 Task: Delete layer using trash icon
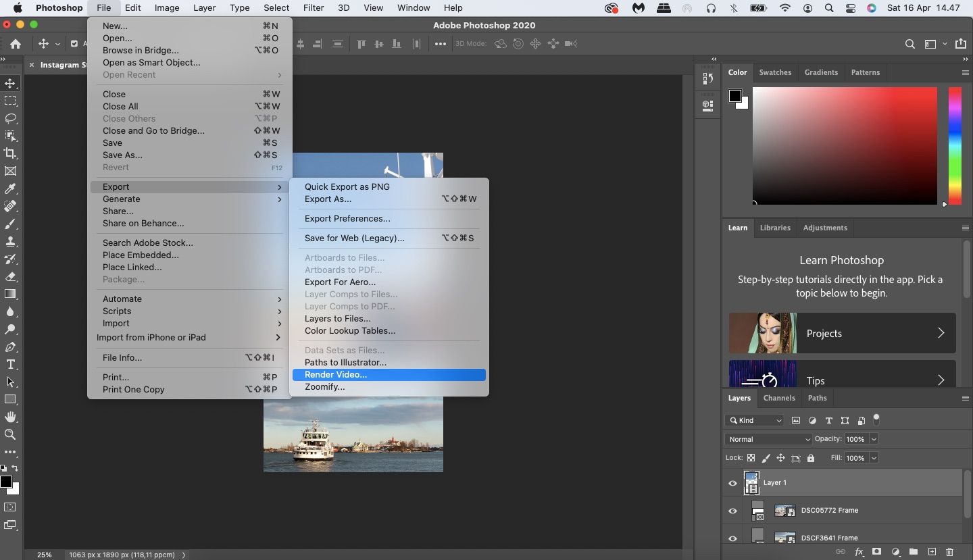click(x=949, y=552)
